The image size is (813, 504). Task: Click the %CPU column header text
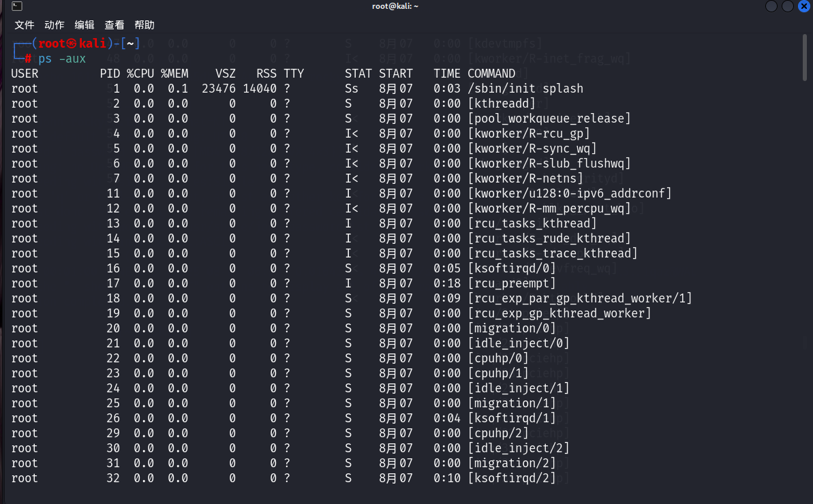tap(140, 74)
